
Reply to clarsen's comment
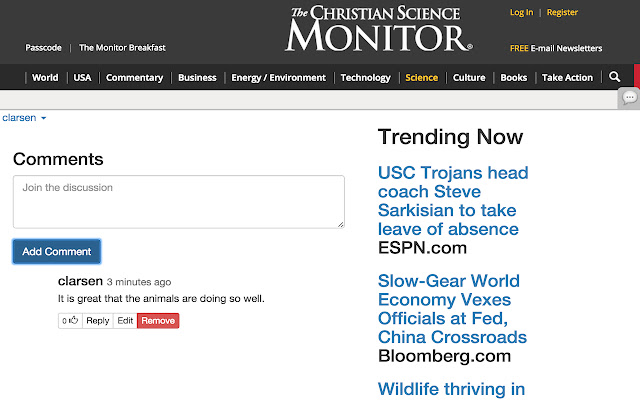[x=98, y=321]
